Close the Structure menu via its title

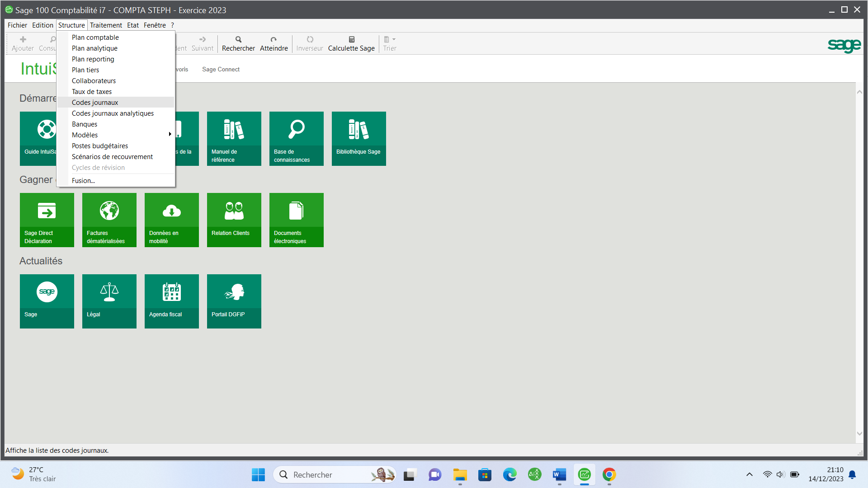point(71,25)
